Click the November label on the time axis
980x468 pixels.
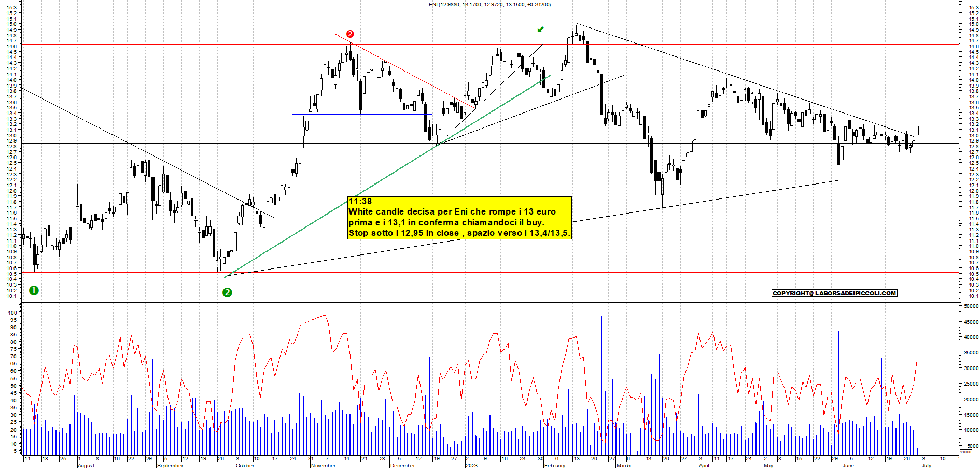[x=324, y=465]
